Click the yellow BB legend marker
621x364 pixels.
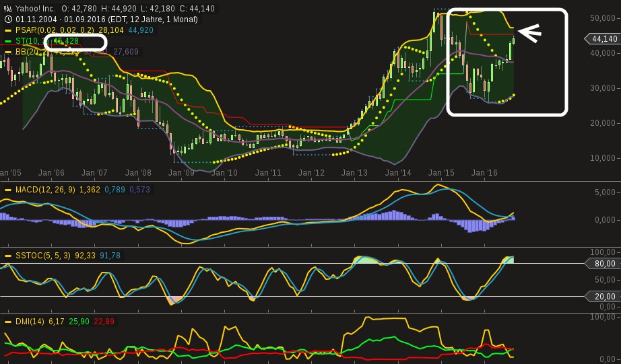click(x=8, y=52)
